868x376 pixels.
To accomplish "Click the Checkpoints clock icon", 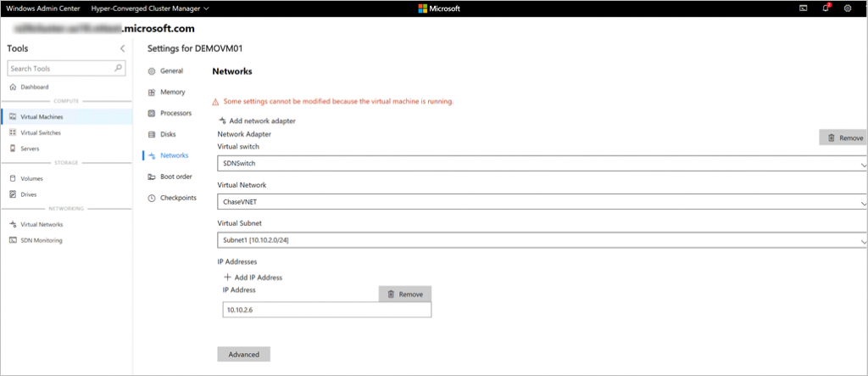I will [x=152, y=198].
